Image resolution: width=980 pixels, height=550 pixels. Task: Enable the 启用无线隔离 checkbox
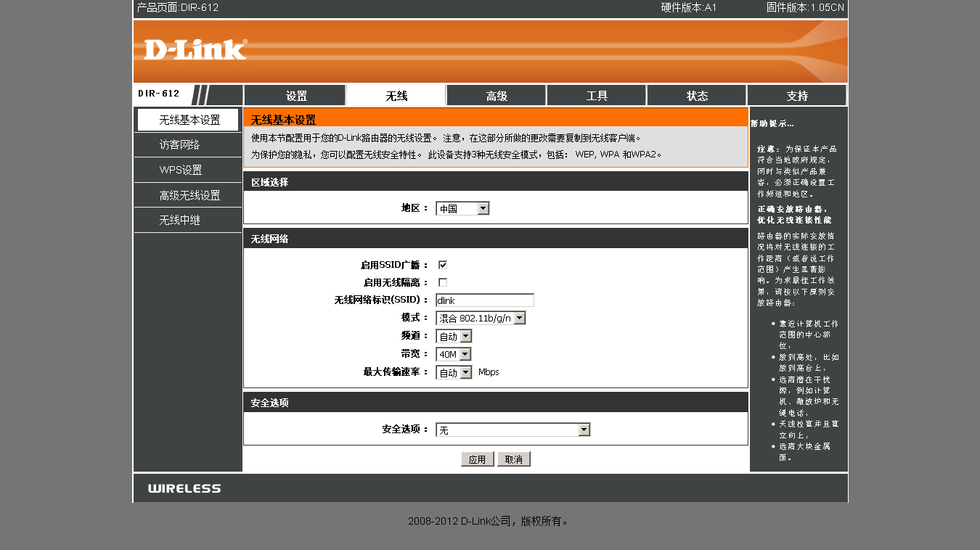pos(443,282)
